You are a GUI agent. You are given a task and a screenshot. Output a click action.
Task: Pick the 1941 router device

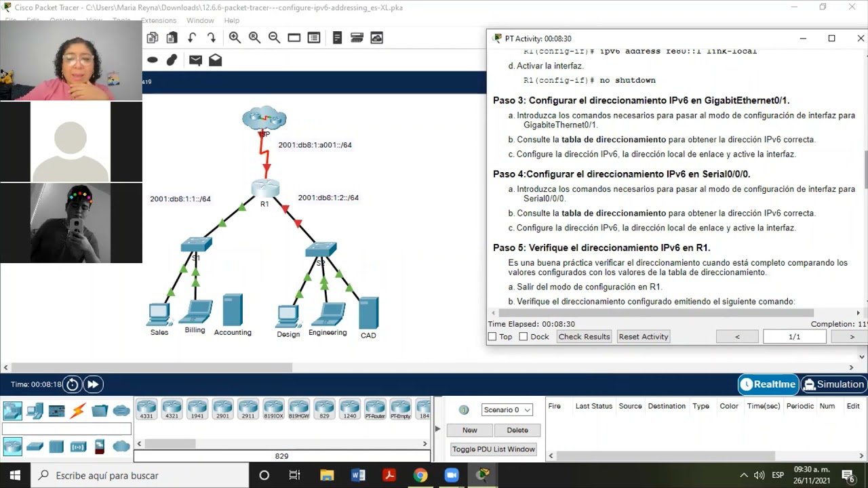[x=197, y=409]
